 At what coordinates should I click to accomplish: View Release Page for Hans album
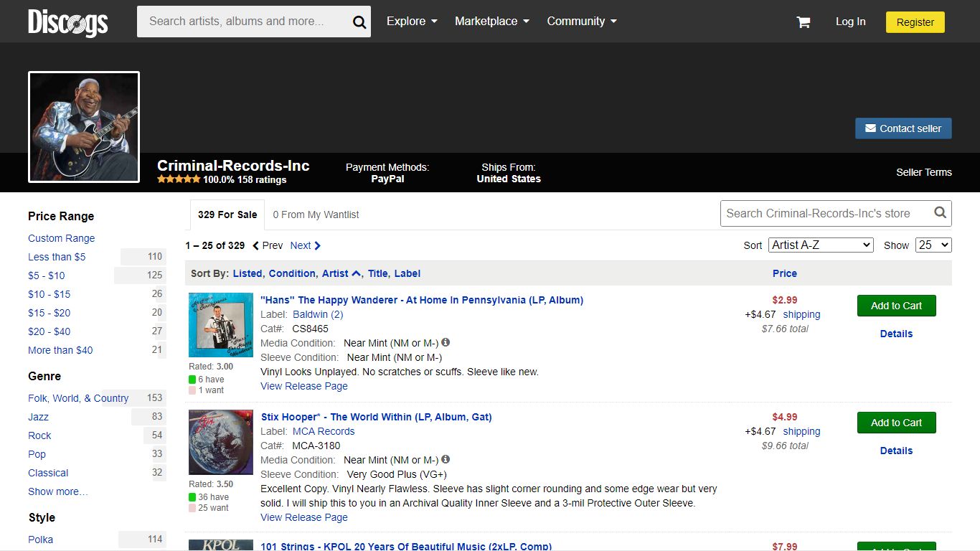(x=304, y=386)
